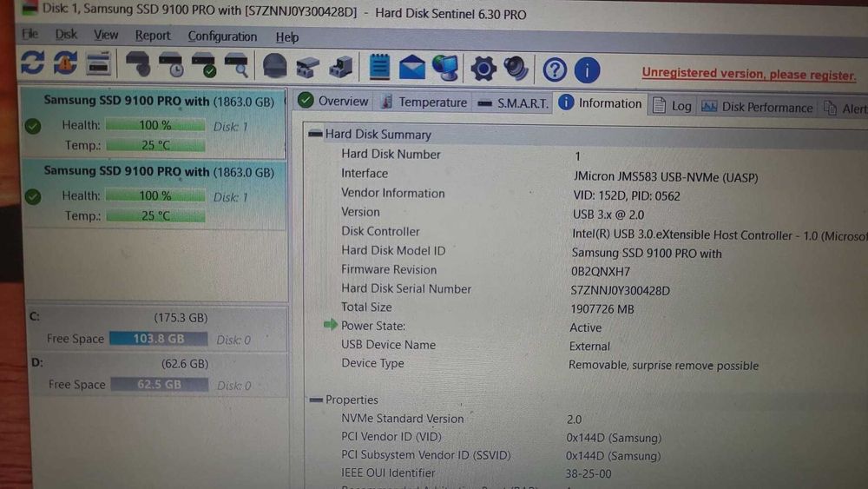This screenshot has height=489, width=868.
Task: Open the Disk menu
Action: [x=66, y=35]
